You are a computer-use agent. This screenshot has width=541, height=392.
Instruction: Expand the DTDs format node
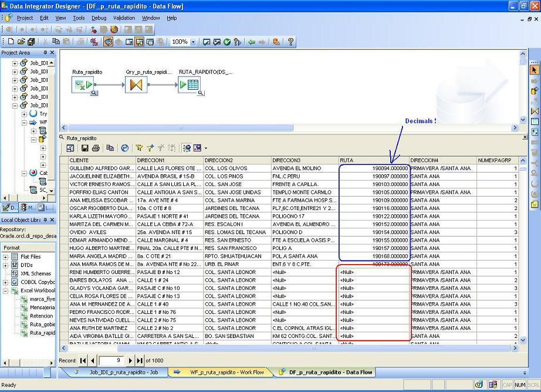(x=5, y=265)
